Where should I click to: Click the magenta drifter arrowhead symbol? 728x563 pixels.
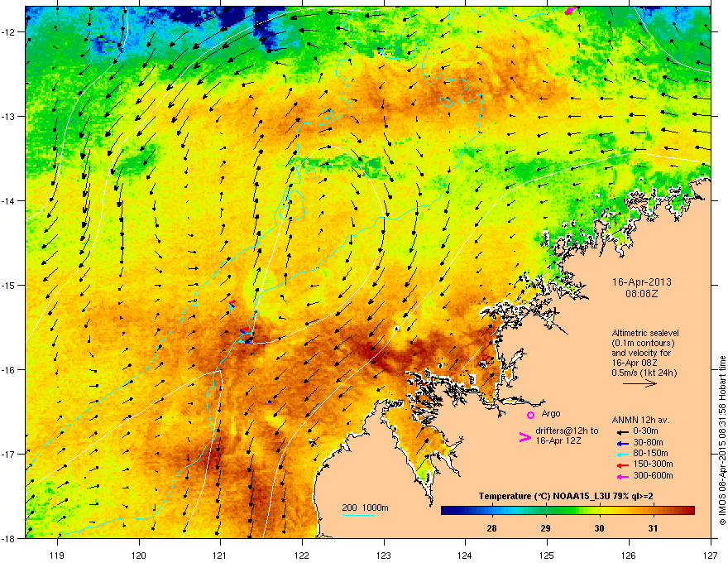point(524,437)
